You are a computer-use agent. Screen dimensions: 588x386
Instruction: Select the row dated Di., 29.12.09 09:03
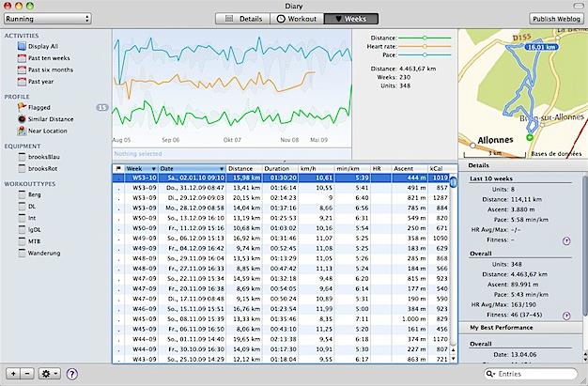281,197
